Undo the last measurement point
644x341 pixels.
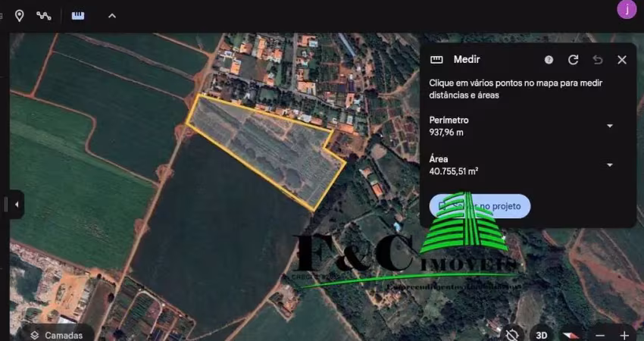(x=597, y=60)
